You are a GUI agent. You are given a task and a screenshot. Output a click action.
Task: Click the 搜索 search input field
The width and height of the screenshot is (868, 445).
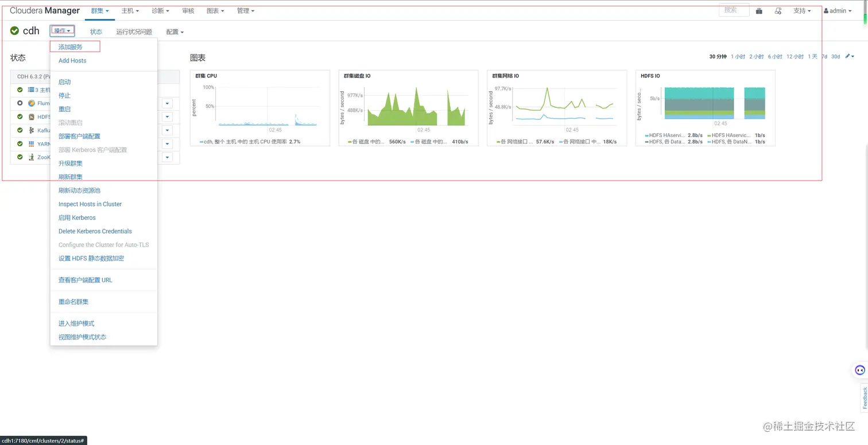[734, 10]
